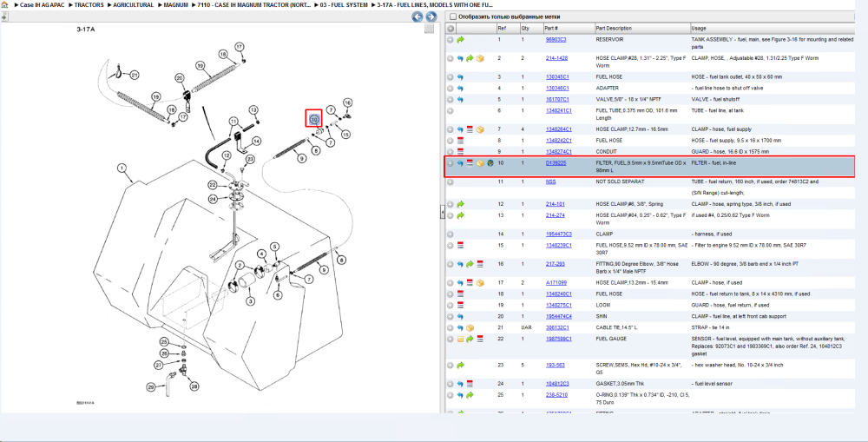868x442 pixels.
Task: Open 03 - FUEL SYSTEM breadcrumb
Action: [x=344, y=5]
